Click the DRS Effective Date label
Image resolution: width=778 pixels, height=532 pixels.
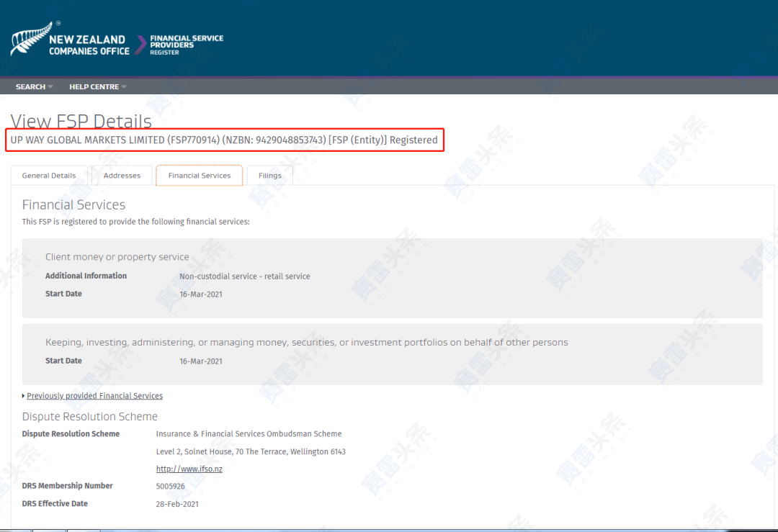coord(55,503)
